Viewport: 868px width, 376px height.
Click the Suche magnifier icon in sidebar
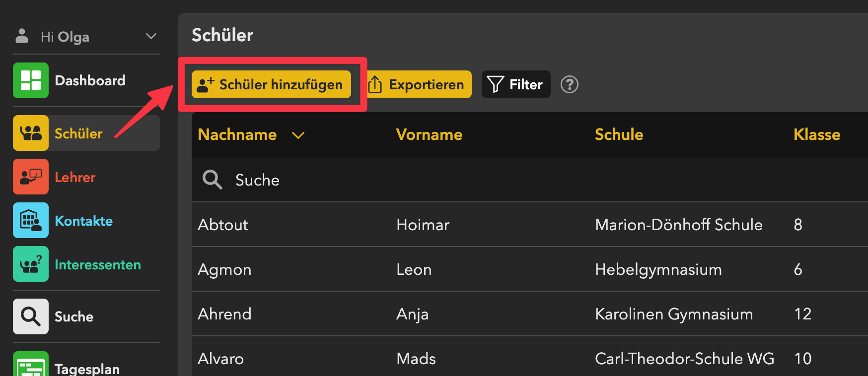click(x=31, y=316)
